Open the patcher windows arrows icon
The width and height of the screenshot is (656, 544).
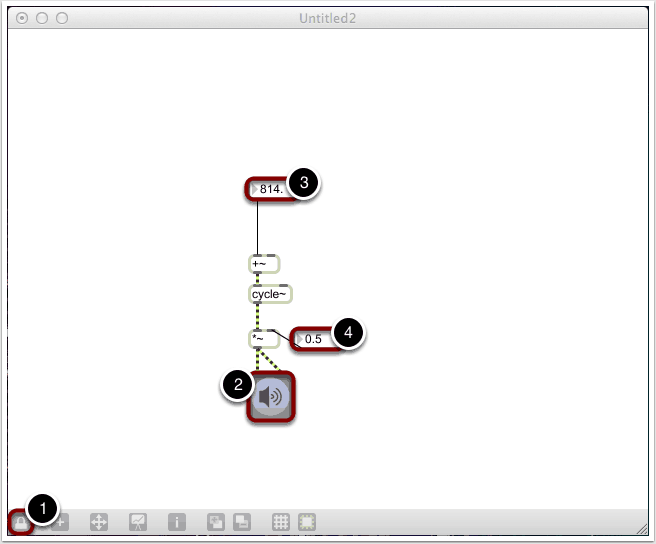click(99, 522)
